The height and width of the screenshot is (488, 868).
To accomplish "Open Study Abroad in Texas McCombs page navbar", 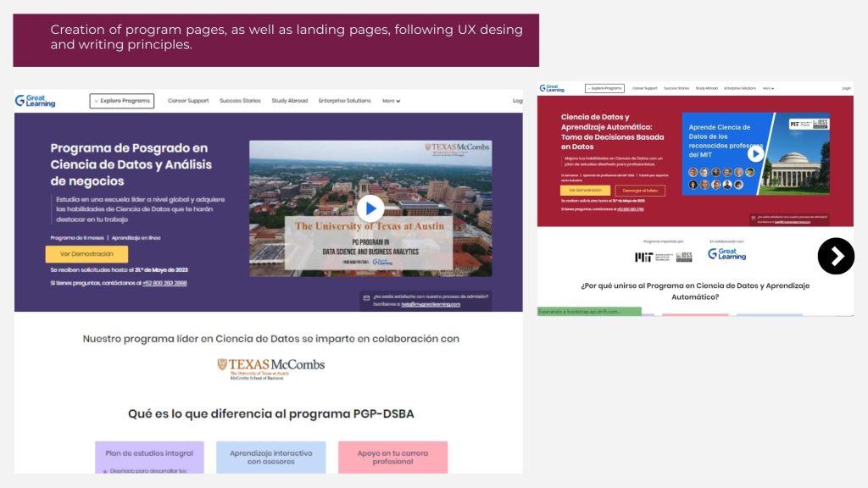I will coord(289,101).
